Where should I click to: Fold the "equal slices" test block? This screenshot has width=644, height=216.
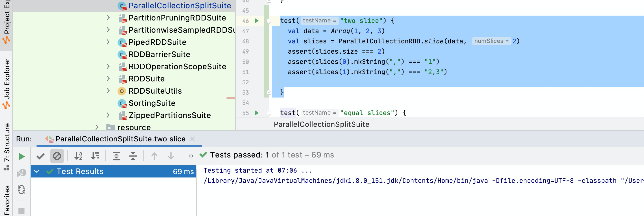(x=269, y=113)
